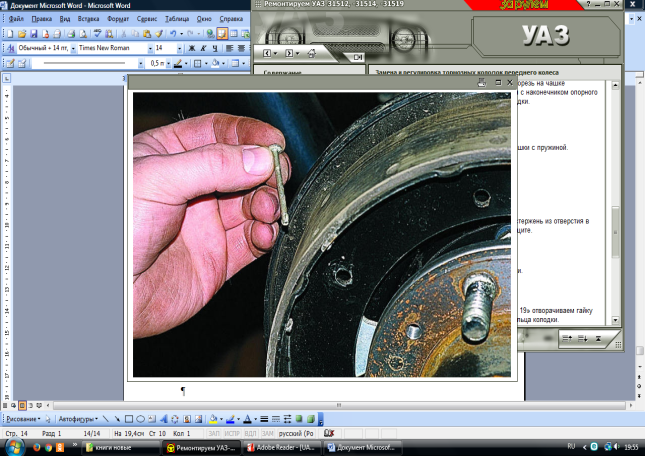645x456 pixels.
Task: Undo the last action in Word
Action: (173, 34)
